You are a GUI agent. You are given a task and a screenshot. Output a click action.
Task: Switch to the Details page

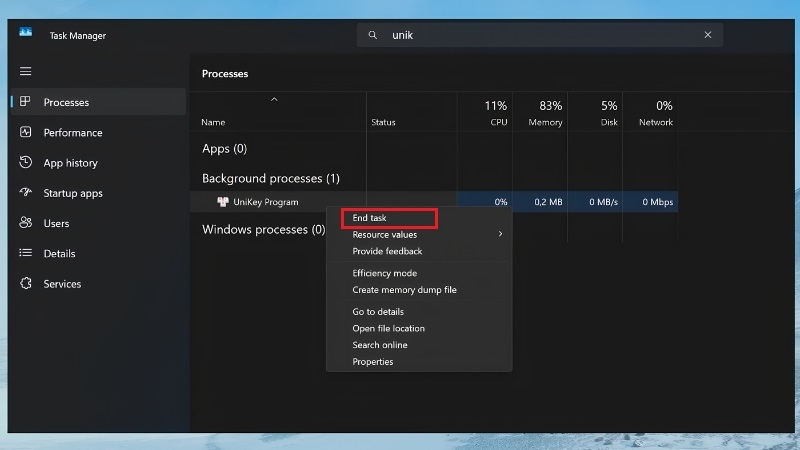[x=98, y=254]
